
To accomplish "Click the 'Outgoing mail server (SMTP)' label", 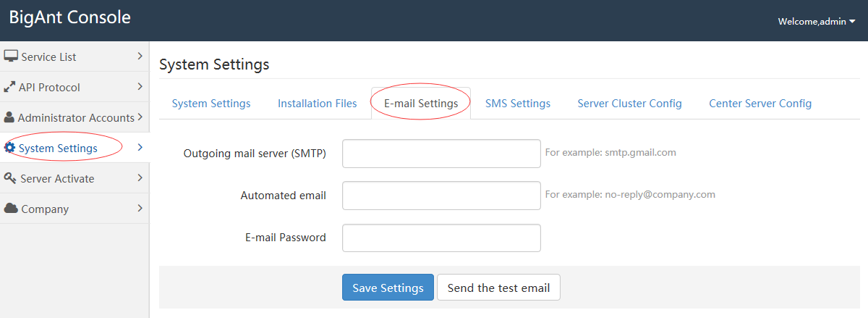I will pos(255,154).
